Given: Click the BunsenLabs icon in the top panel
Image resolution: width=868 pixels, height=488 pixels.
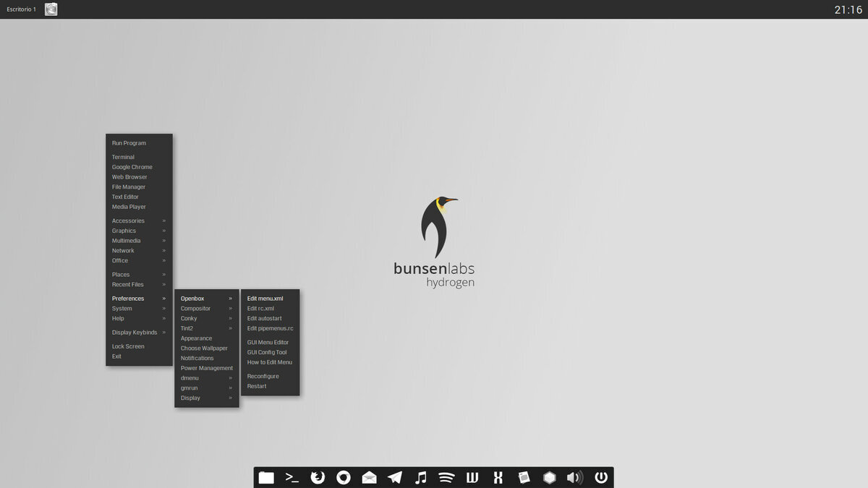Looking at the screenshot, I should (x=50, y=9).
